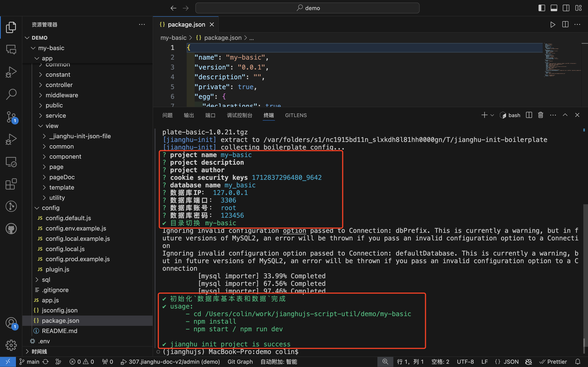Screen dimensions: 588x367
Task: Toggle primary sidebar visibility in title bar
Action: pyautogui.click(x=542, y=8)
